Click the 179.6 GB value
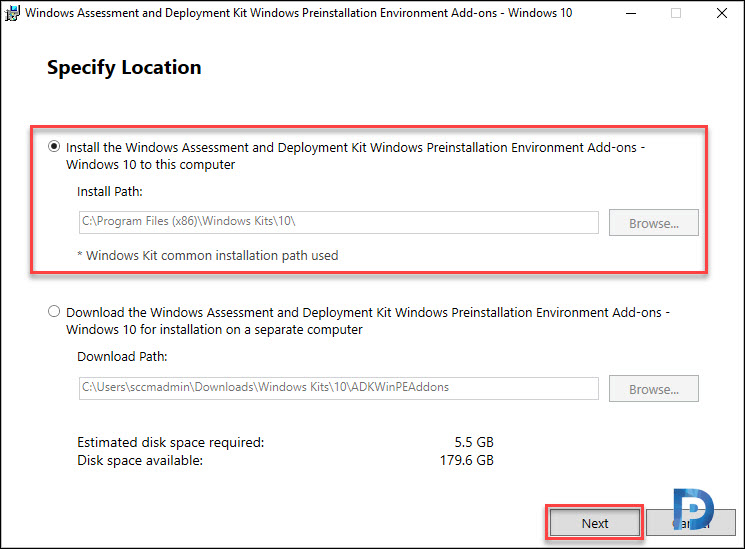Screen dimensions: 745x549 [467, 461]
